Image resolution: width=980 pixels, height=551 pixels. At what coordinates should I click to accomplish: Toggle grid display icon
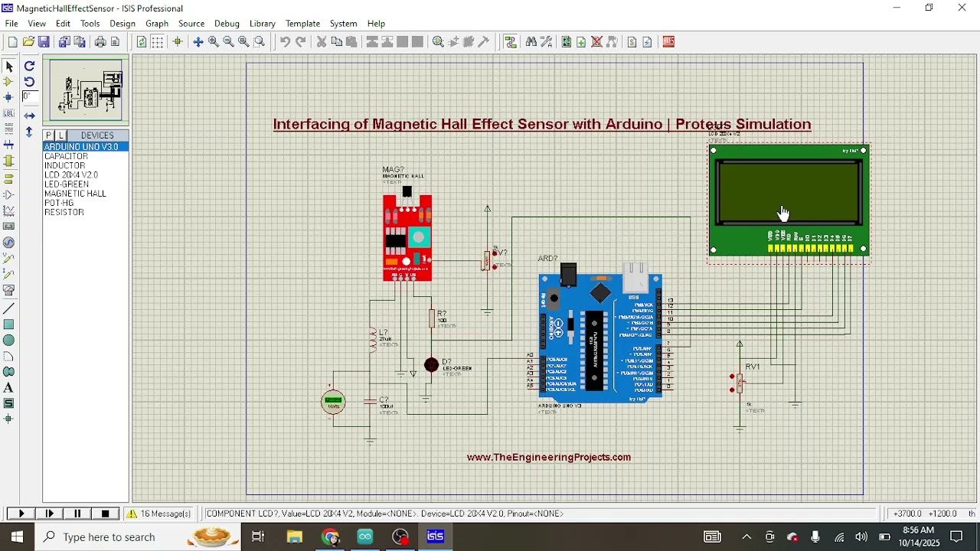pos(157,42)
